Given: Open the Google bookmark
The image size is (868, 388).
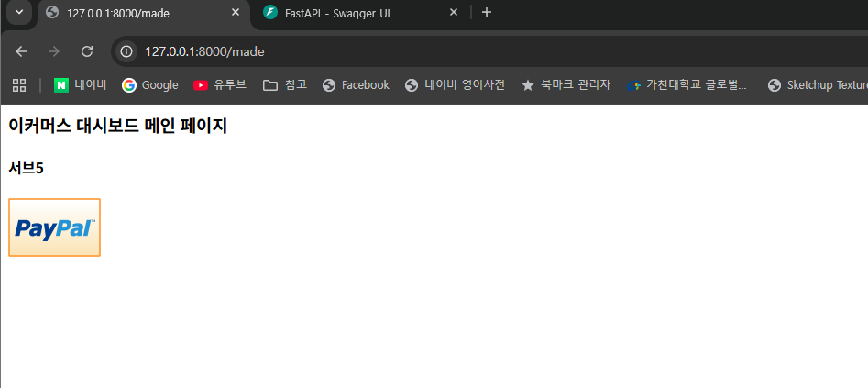Looking at the screenshot, I should tap(150, 84).
